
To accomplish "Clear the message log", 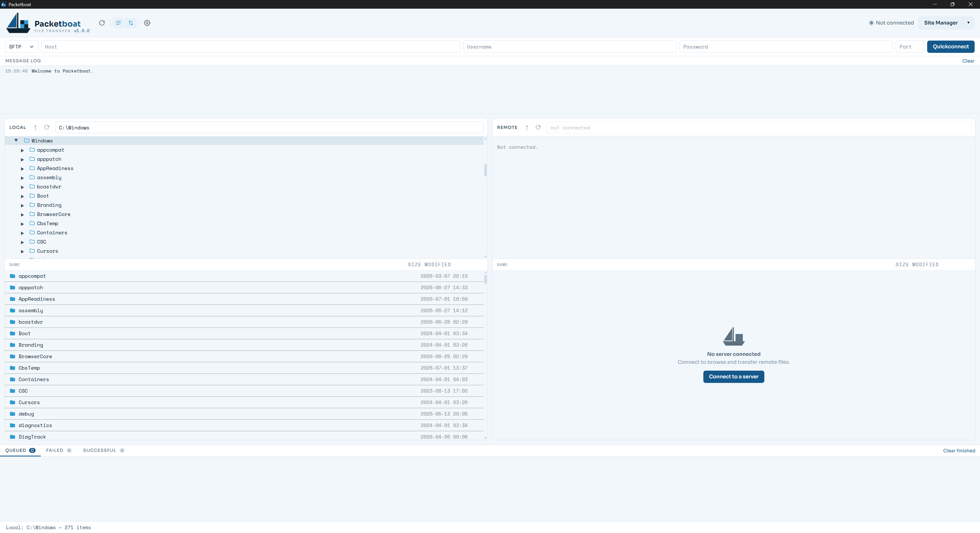I will [968, 61].
